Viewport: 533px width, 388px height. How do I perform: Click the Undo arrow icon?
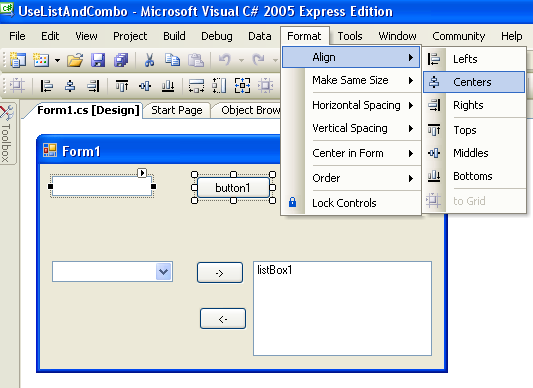tap(224, 60)
